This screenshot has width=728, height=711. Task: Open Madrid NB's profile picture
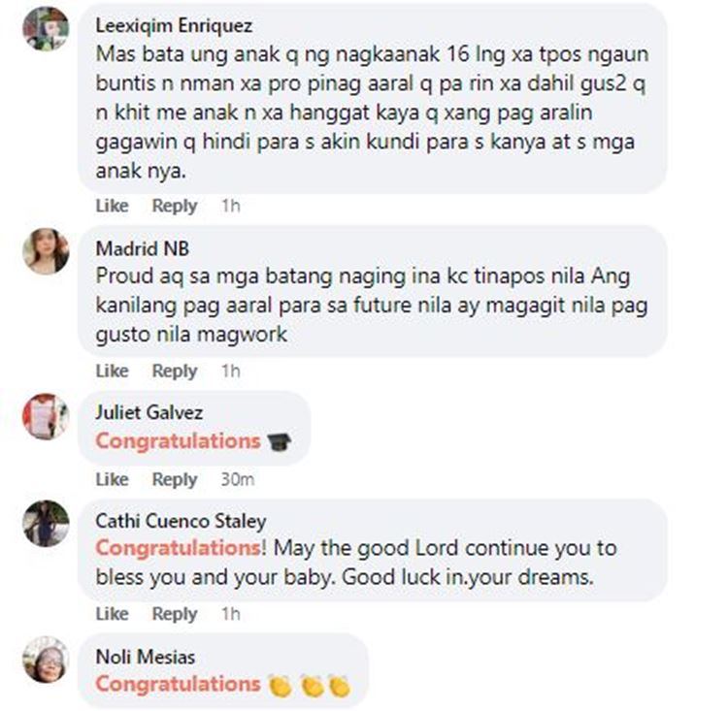pos(46,251)
